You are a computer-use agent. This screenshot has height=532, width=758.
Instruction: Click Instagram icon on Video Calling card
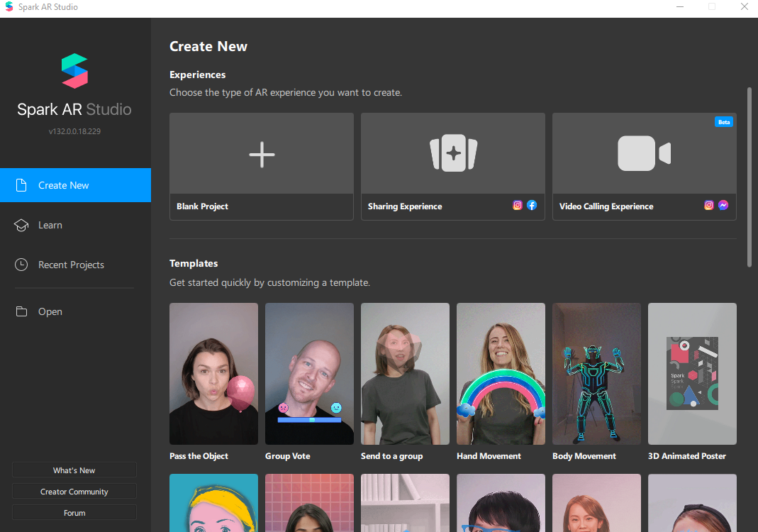pos(708,205)
